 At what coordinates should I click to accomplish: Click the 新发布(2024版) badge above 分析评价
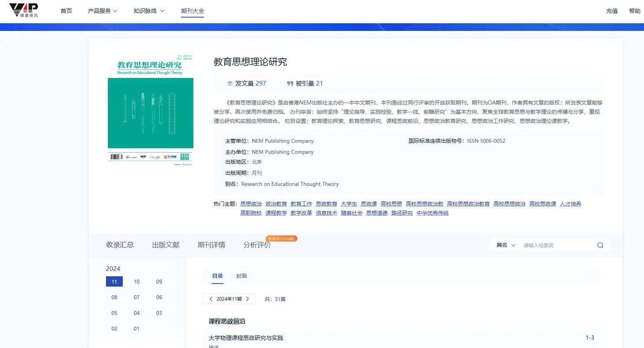[x=281, y=238]
